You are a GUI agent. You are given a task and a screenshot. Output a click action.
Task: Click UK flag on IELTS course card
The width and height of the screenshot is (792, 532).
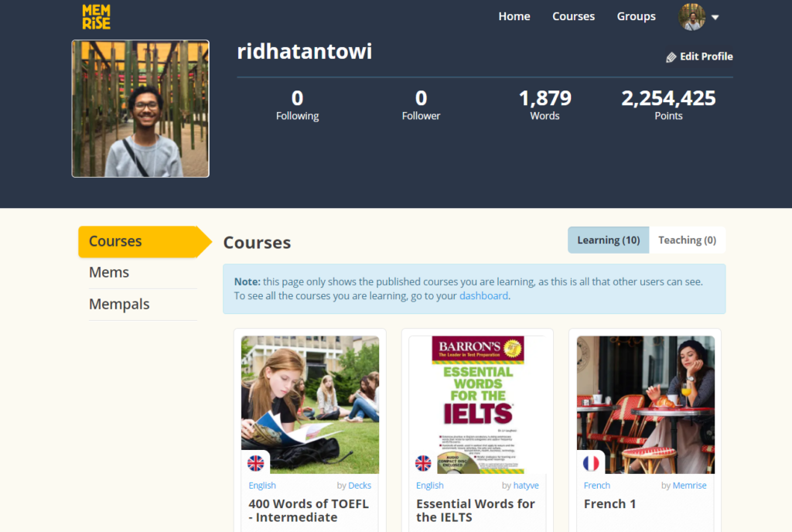click(x=423, y=463)
